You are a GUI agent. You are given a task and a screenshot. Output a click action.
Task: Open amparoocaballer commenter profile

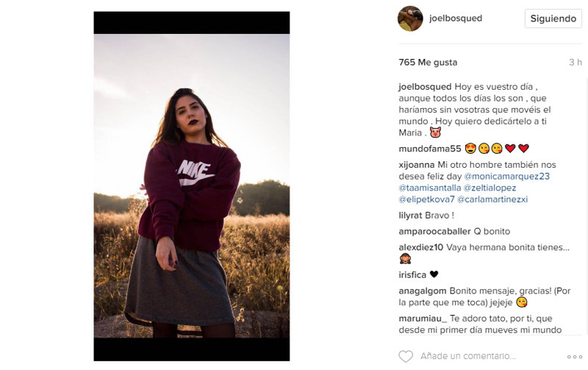[x=434, y=231]
